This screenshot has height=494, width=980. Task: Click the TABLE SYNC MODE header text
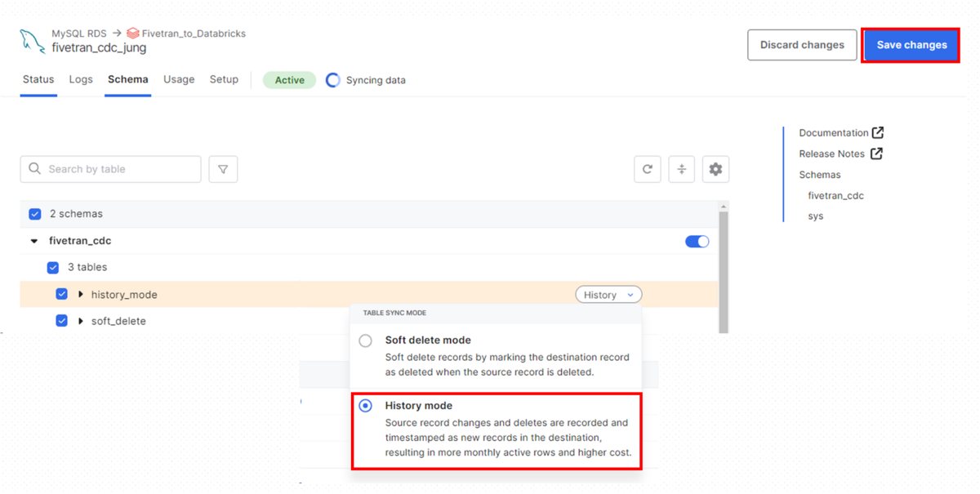(x=394, y=313)
